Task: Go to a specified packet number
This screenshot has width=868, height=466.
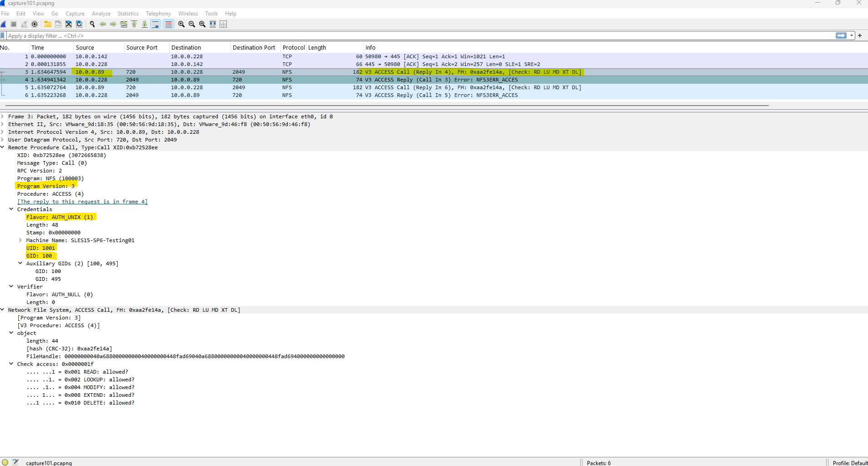Action: coord(124,24)
